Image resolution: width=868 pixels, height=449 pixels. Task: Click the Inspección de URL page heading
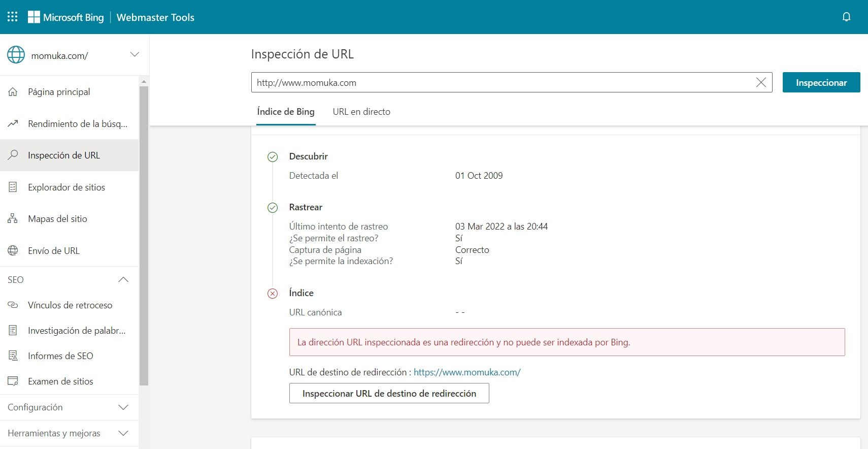(x=303, y=54)
